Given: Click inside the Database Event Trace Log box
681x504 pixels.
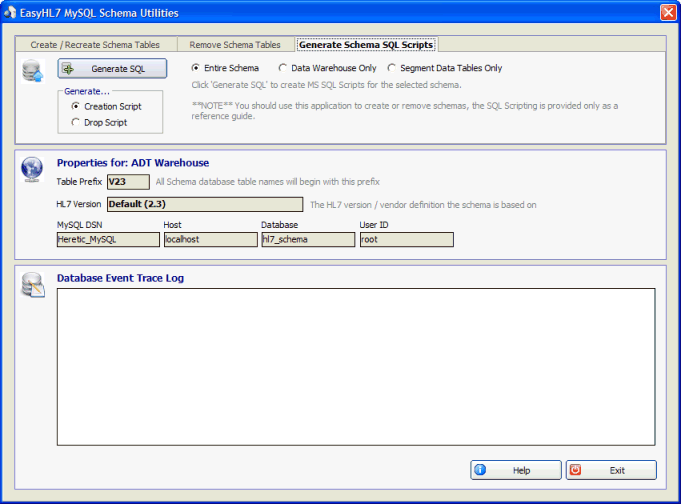Looking at the screenshot, I should click(x=356, y=367).
